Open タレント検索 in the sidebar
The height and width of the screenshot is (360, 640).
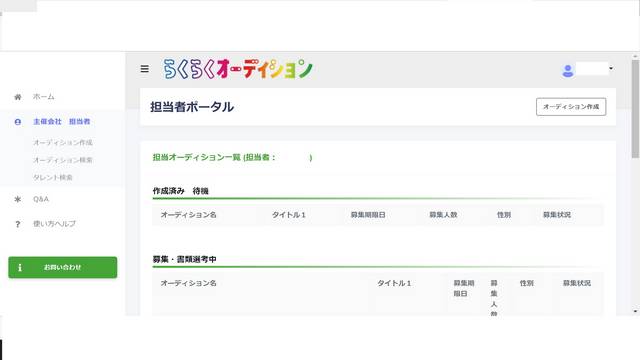(53, 178)
